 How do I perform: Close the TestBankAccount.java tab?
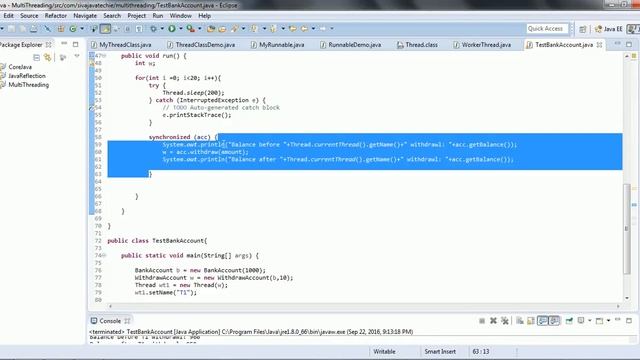click(599, 45)
